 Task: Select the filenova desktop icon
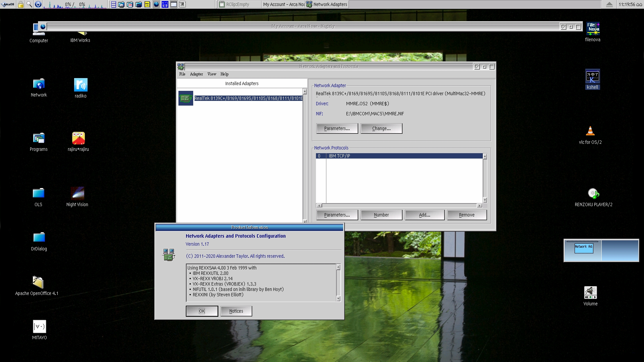593,32
